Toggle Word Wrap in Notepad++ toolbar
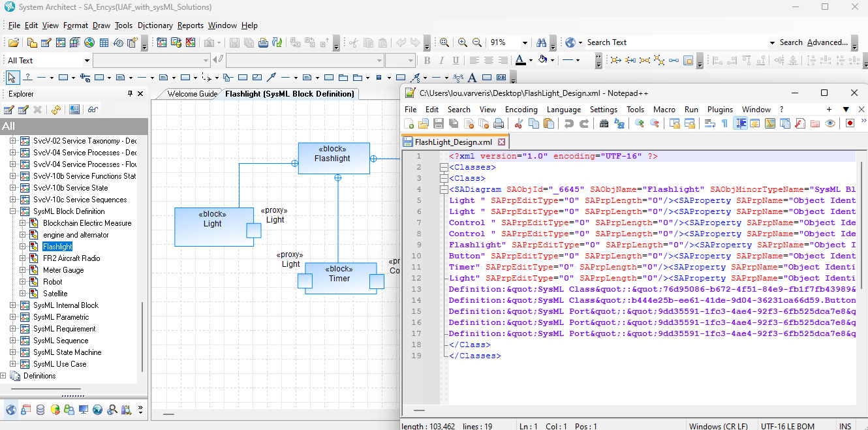 (711, 123)
